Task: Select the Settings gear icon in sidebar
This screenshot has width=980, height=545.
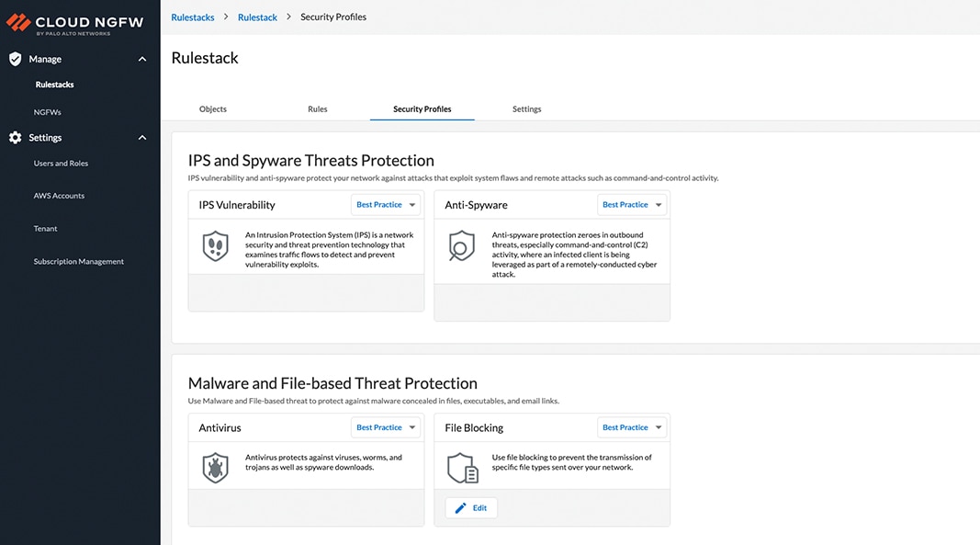Action: [x=13, y=137]
